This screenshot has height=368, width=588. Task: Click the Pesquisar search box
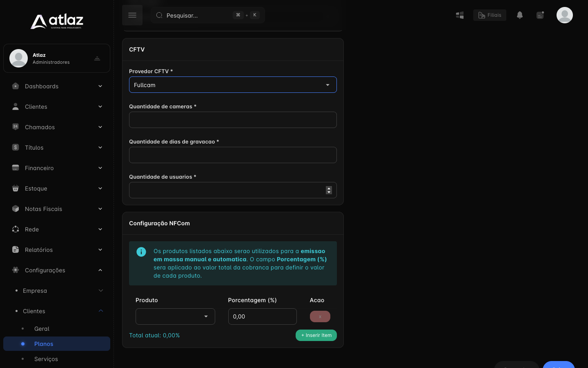click(x=208, y=15)
